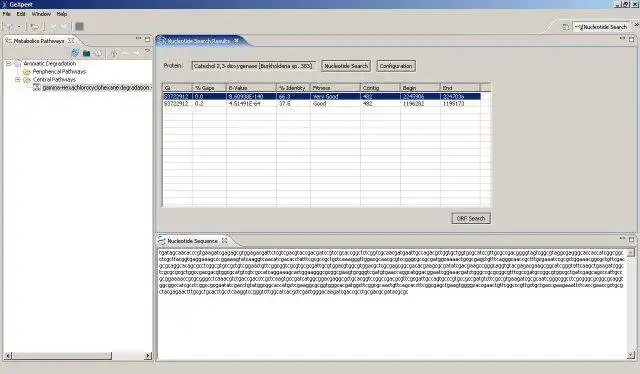The width and height of the screenshot is (640, 374).
Task: Click sequence panel scrollbar down arrow
Action: pyautogui.click(x=631, y=355)
